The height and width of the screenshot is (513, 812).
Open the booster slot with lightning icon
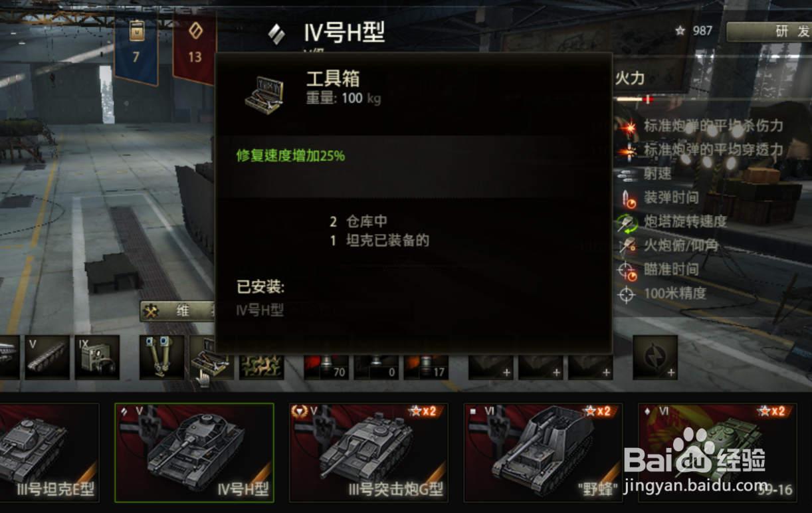point(655,358)
